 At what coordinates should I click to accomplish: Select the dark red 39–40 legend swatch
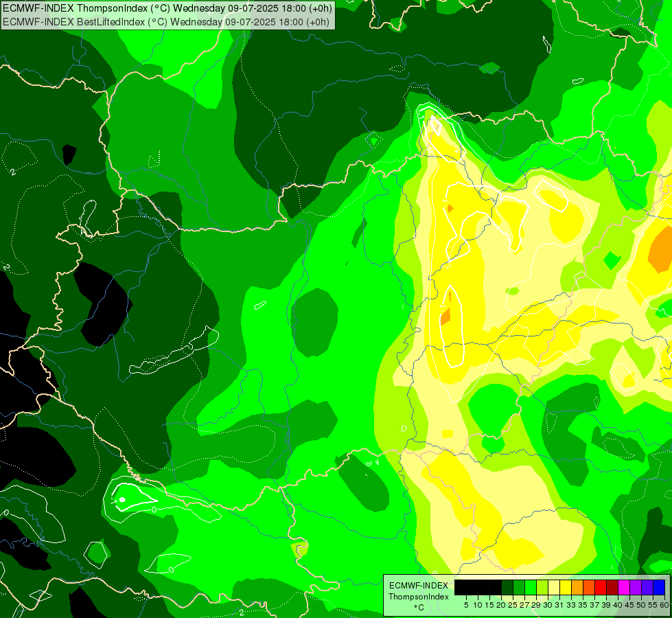(612, 587)
